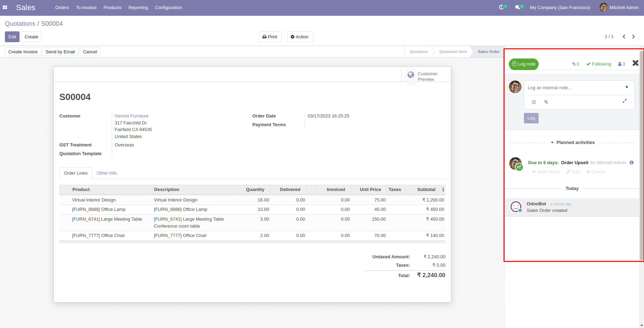
Task: Open the activities clock icon in navbar
Action: 502,7
